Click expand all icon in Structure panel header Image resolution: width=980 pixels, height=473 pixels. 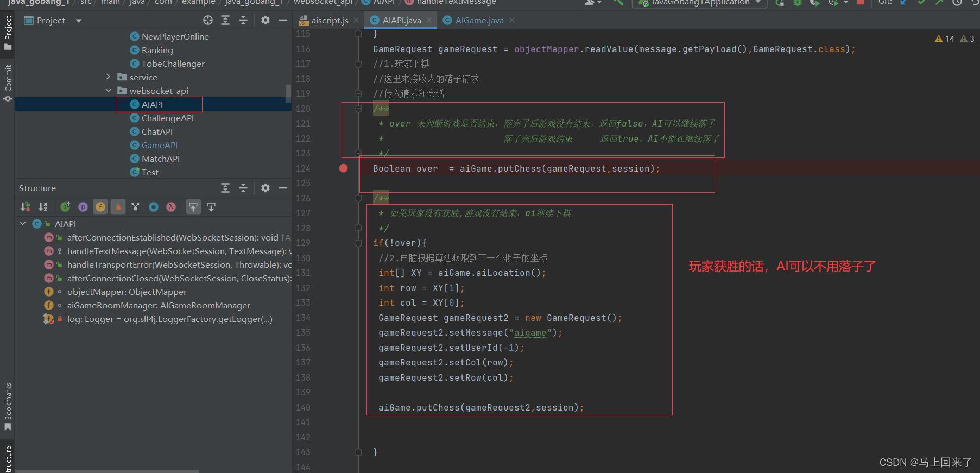[225, 188]
